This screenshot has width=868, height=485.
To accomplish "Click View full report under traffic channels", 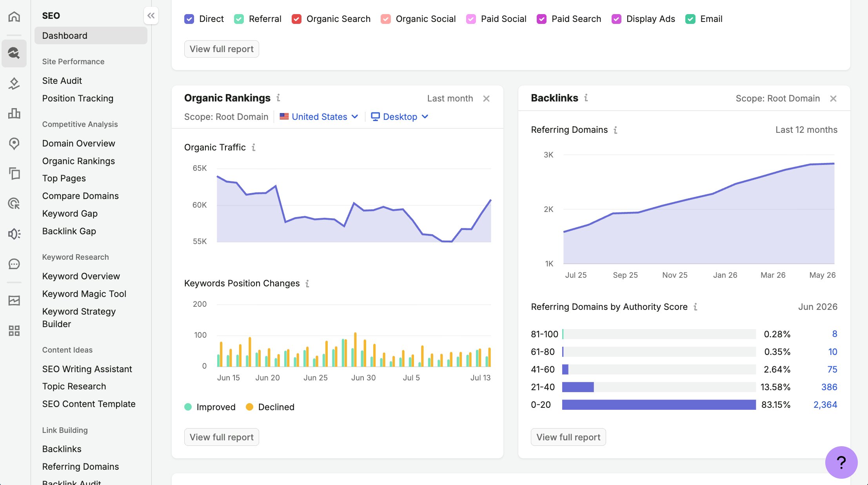I will 222,49.
